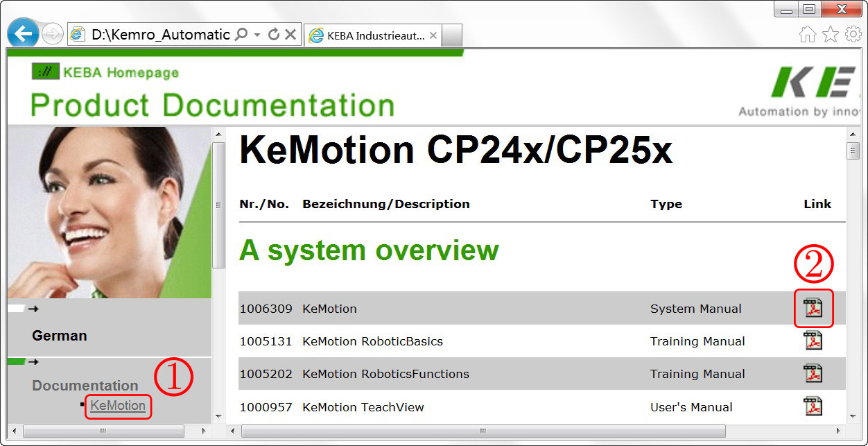This screenshot has height=446, width=868.
Task: Click the A system overview heading
Action: (369, 250)
